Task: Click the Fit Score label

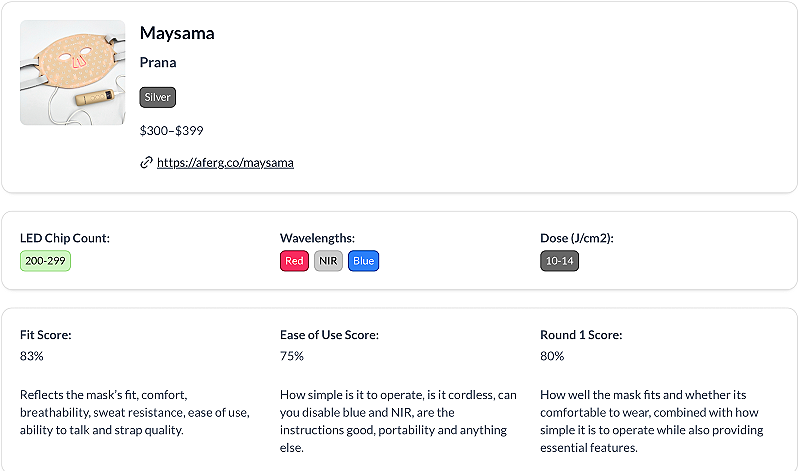Action: point(46,335)
